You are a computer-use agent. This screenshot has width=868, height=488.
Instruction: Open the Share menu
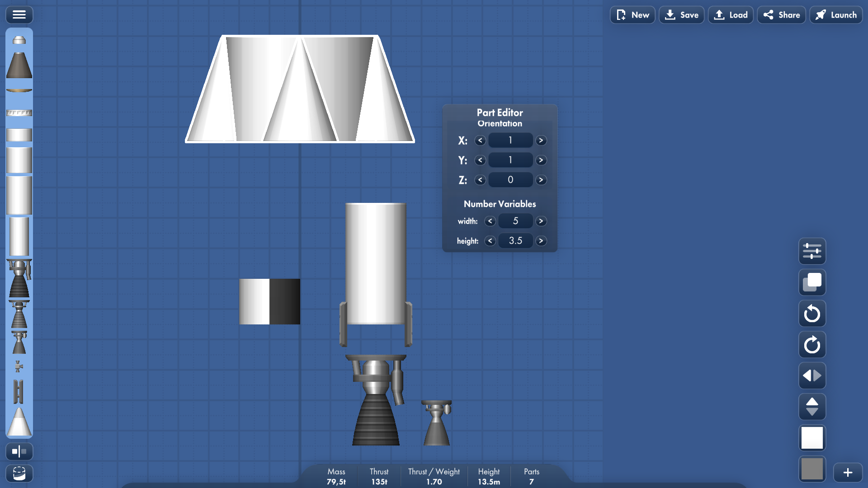click(781, 15)
